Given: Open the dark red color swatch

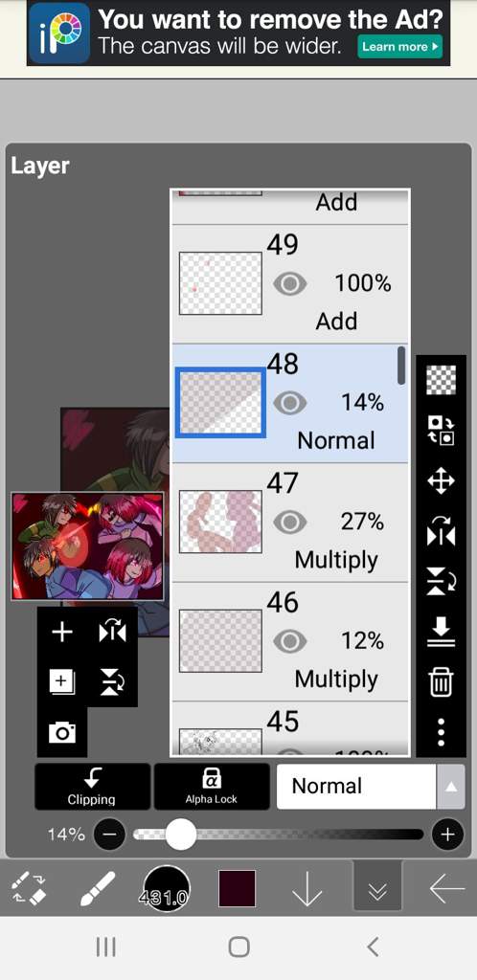Looking at the screenshot, I should (x=237, y=888).
